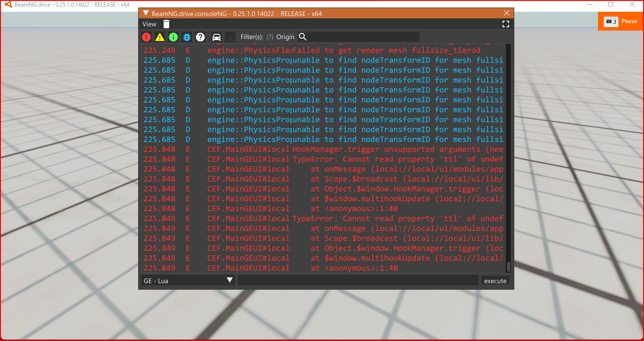Image resolution: width=644 pixels, height=341 pixels.
Task: Toggle the blue debug bug filter
Action: (187, 37)
